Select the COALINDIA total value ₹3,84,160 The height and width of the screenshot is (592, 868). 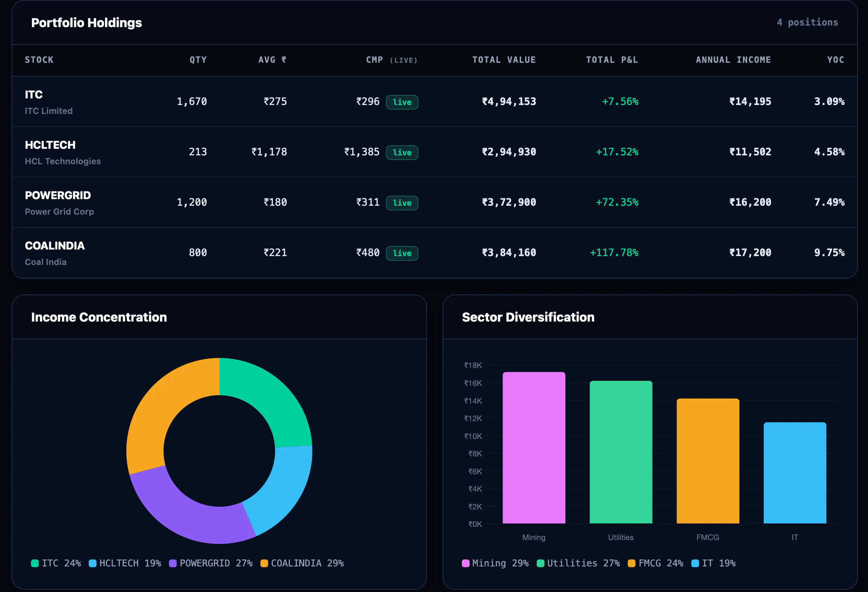tap(509, 253)
